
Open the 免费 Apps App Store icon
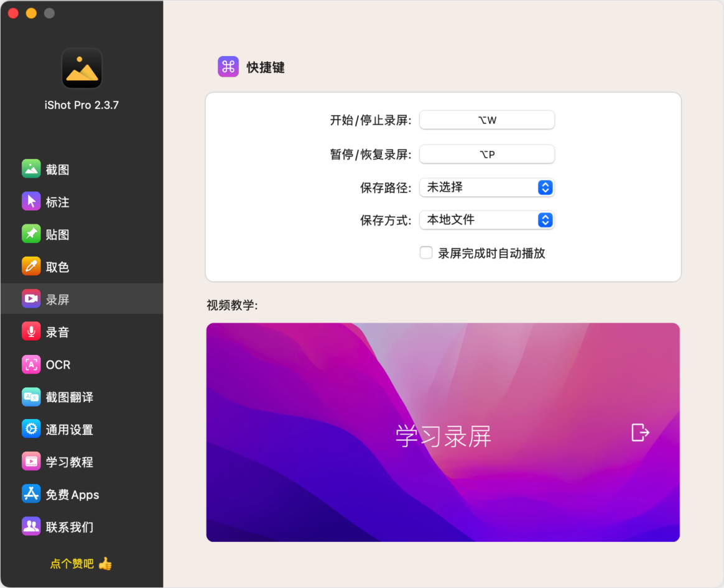[x=31, y=494]
